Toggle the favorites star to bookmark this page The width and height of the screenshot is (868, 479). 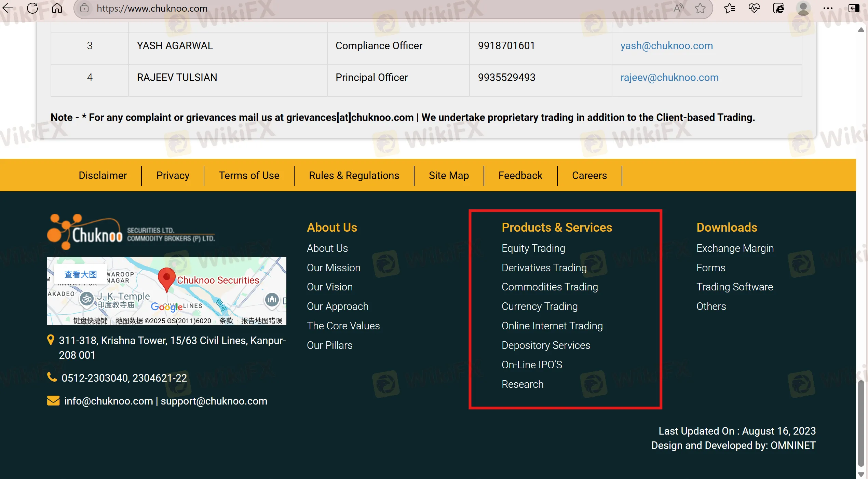point(701,9)
